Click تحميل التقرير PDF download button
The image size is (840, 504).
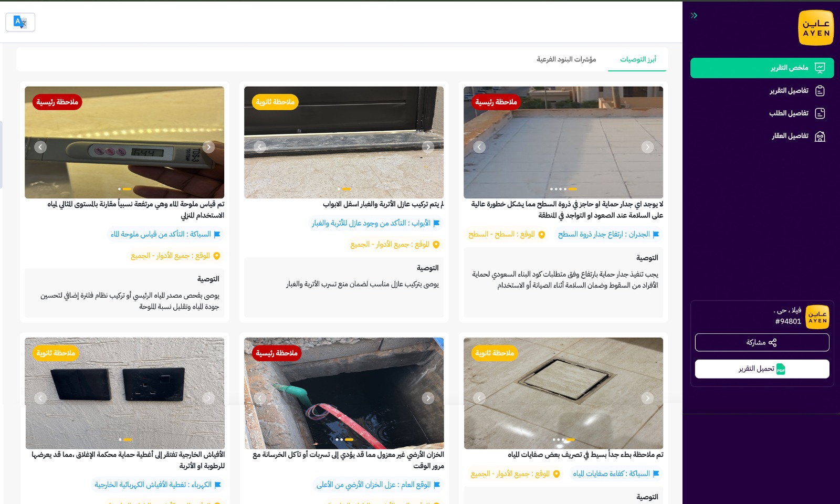click(x=762, y=369)
